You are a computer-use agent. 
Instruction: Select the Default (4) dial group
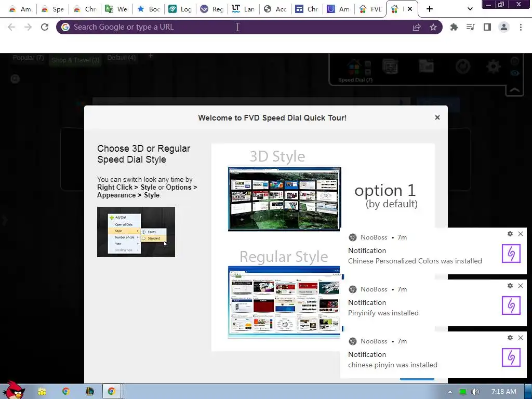(x=122, y=58)
